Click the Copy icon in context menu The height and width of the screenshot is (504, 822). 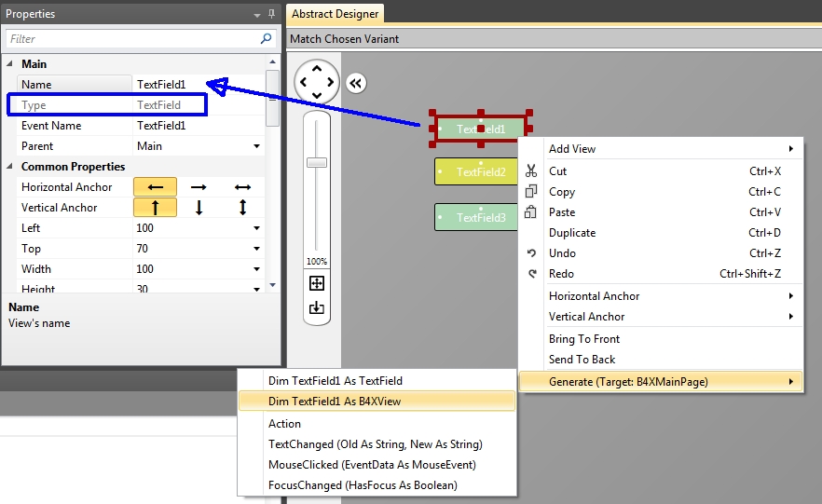click(x=531, y=191)
